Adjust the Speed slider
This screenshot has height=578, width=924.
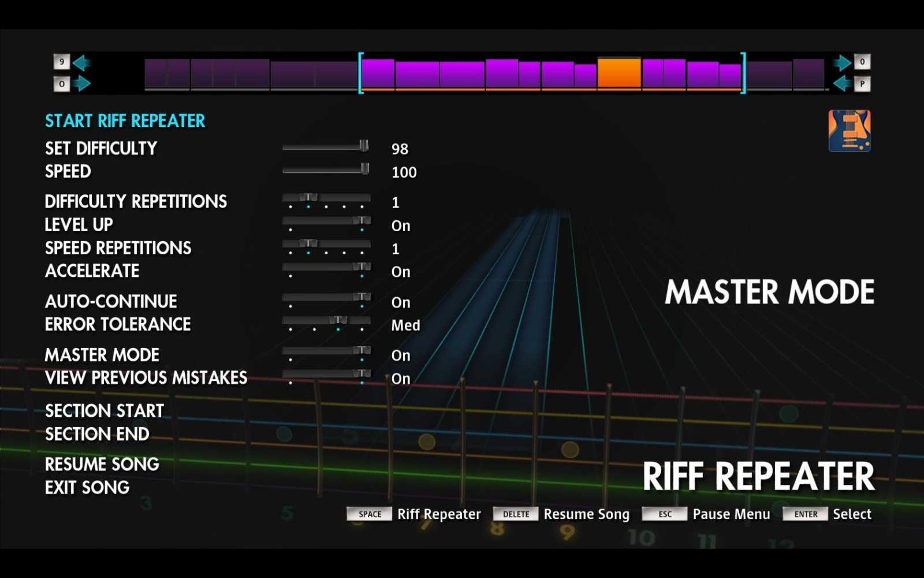click(x=326, y=169)
